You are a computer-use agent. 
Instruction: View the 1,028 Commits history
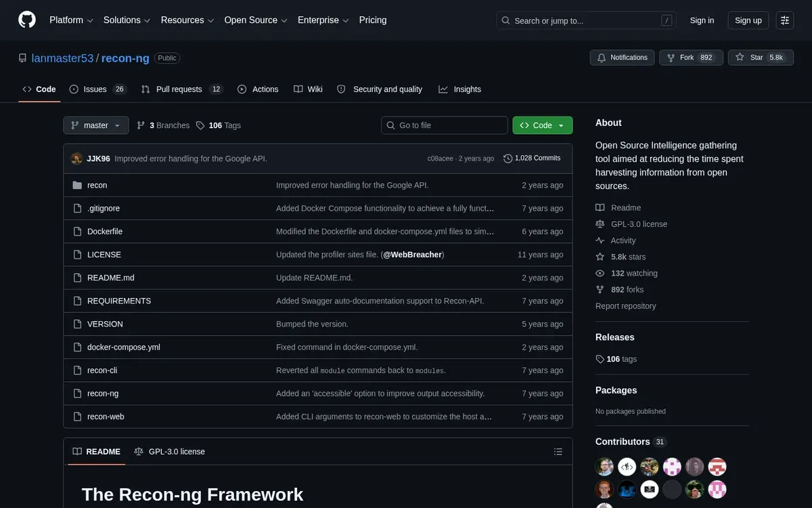(x=532, y=158)
